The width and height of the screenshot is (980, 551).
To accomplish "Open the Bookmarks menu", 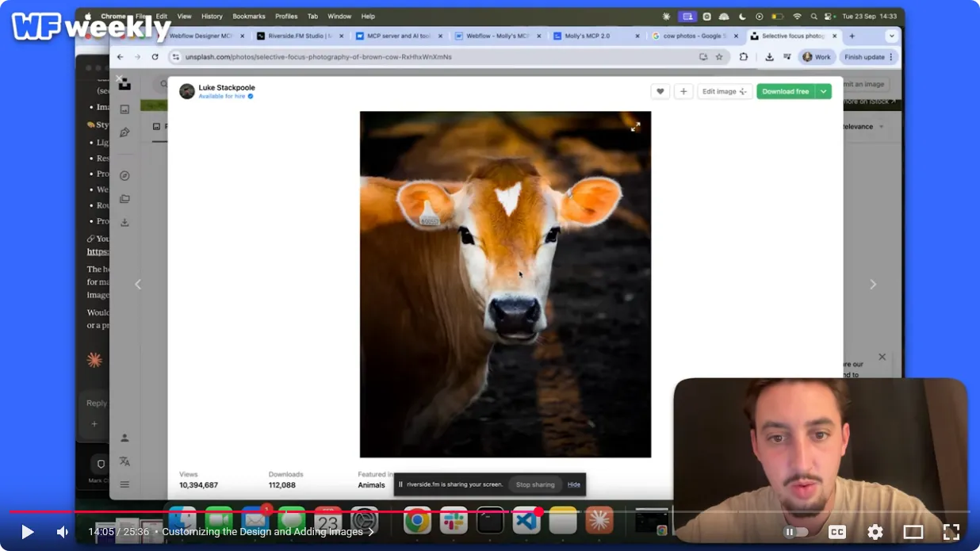I will (249, 16).
